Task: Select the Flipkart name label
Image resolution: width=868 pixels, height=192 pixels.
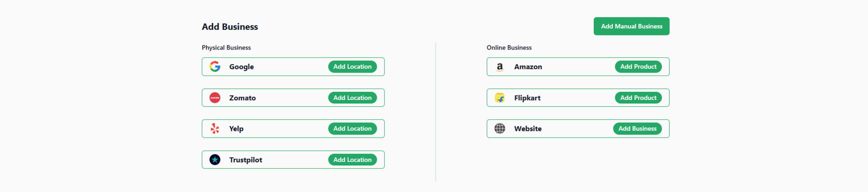Action: (527, 98)
